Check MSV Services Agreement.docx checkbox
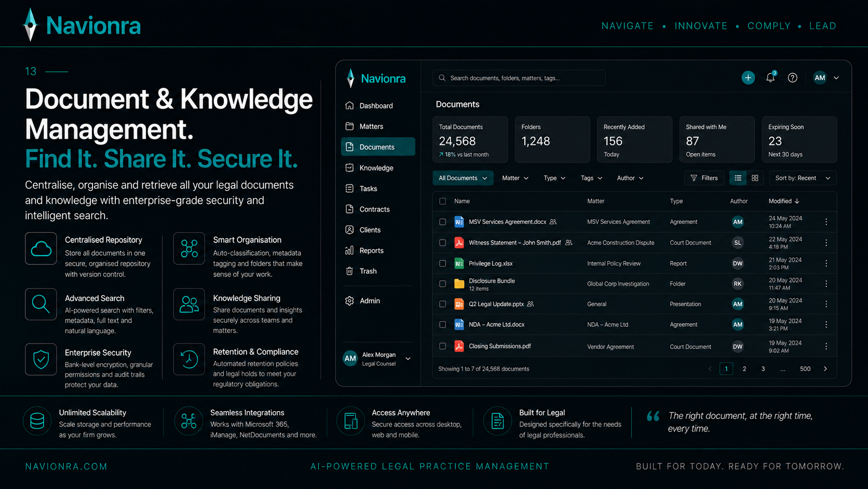Viewport: 868px width, 489px height. point(442,222)
